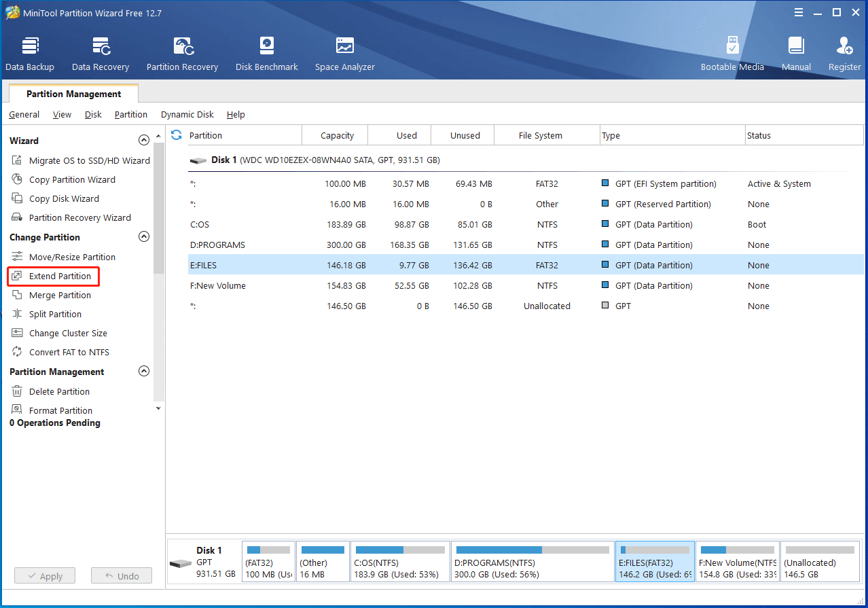Select the Disk 1 drive icon in the disk map

click(181, 563)
